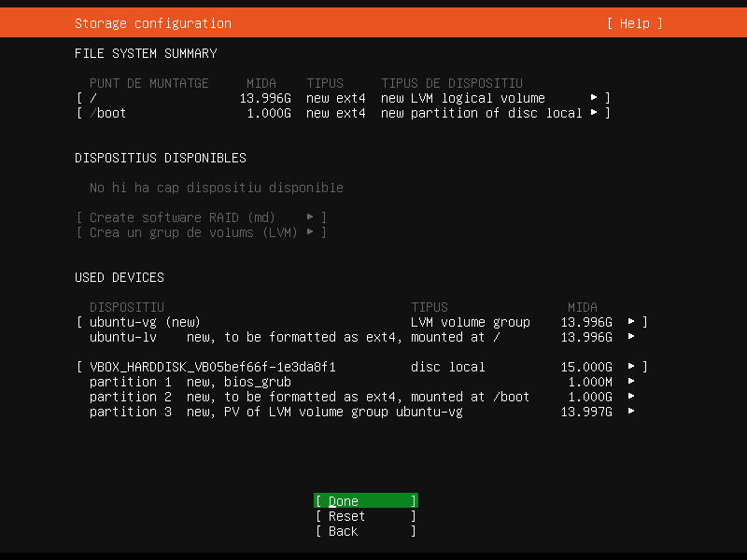The image size is (747, 560).
Task: Click arrow next to partition 3 PV
Action: coord(631,412)
